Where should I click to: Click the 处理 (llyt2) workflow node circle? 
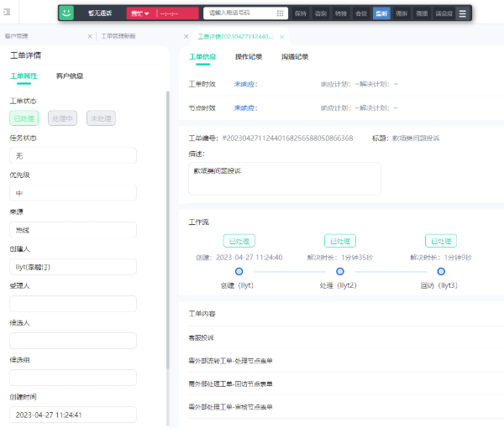coord(340,271)
